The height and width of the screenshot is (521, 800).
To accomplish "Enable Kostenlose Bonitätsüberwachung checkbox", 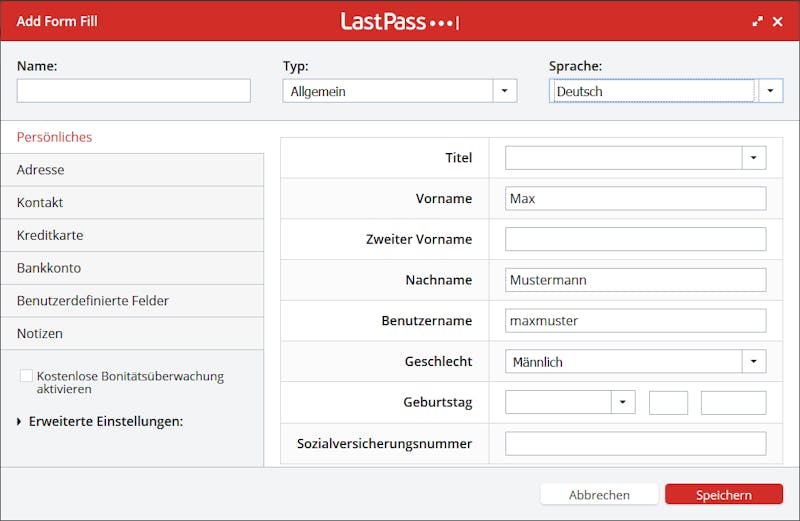I will click(x=26, y=376).
